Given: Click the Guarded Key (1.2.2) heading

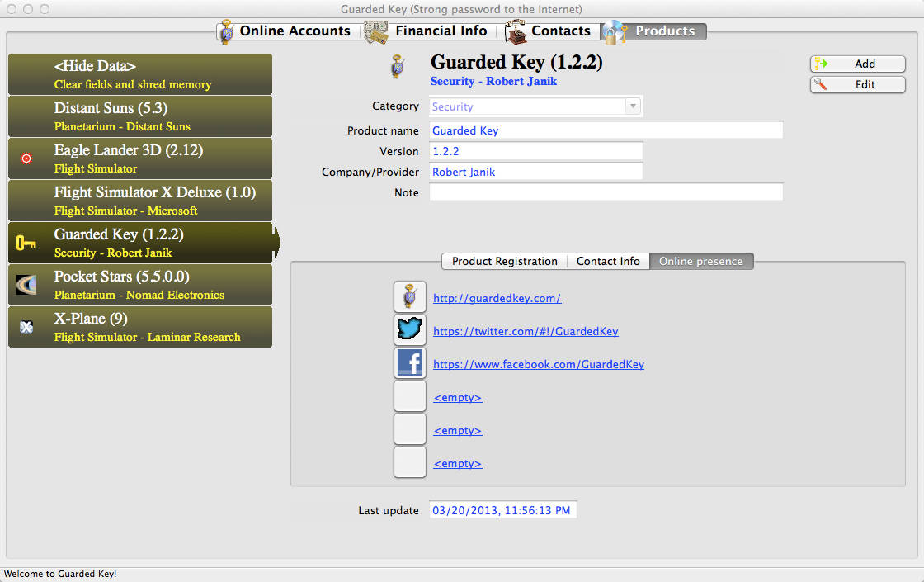Looking at the screenshot, I should [x=516, y=62].
